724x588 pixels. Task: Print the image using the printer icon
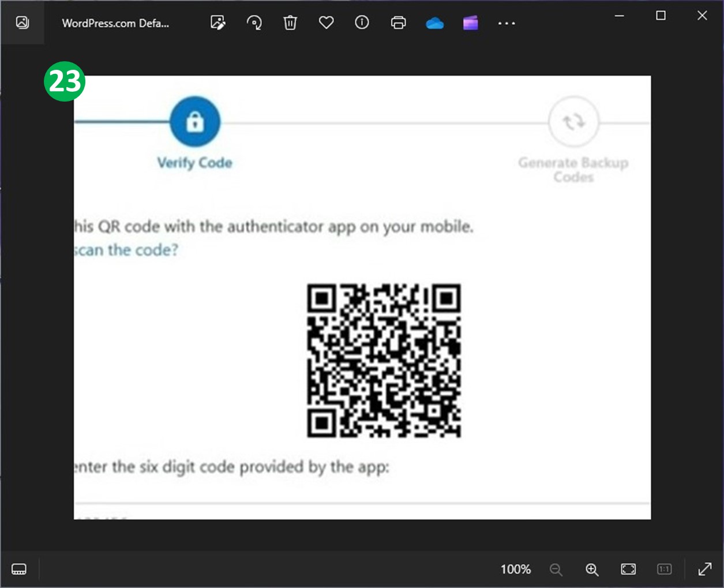coord(398,23)
